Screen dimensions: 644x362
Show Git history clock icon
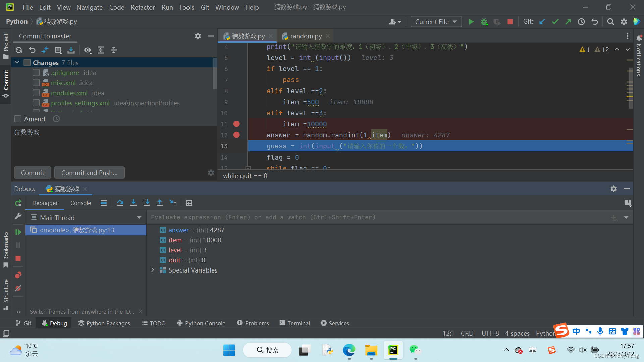point(581,22)
